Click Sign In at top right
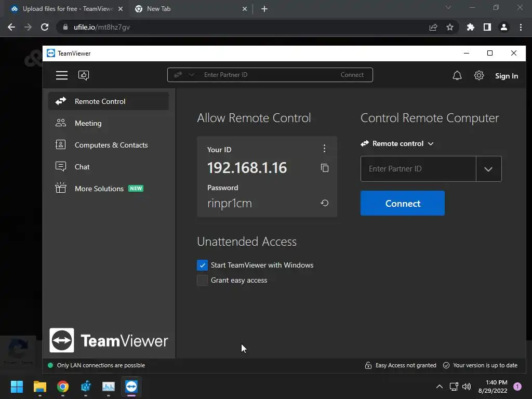The width and height of the screenshot is (532, 399). click(506, 76)
